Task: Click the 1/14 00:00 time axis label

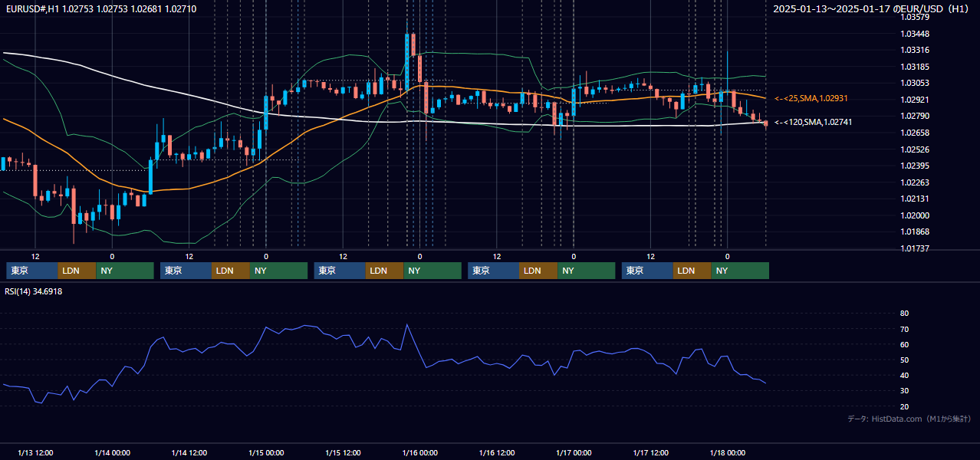Action: [x=112, y=453]
